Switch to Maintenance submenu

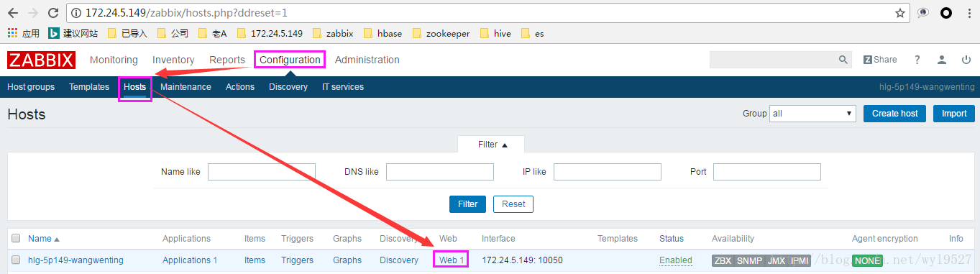(186, 87)
